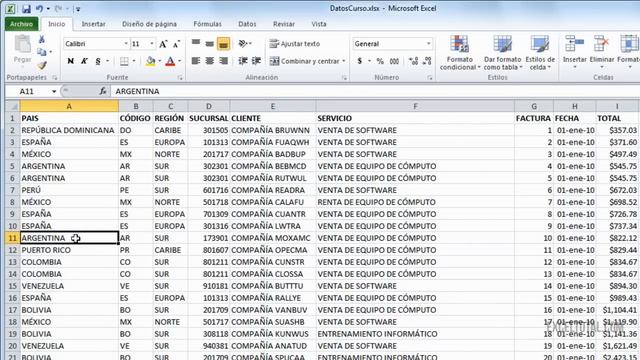Click the Copy icon in Portapapeles
Image resolution: width=640 pixels, height=360 pixels.
pos(42,52)
